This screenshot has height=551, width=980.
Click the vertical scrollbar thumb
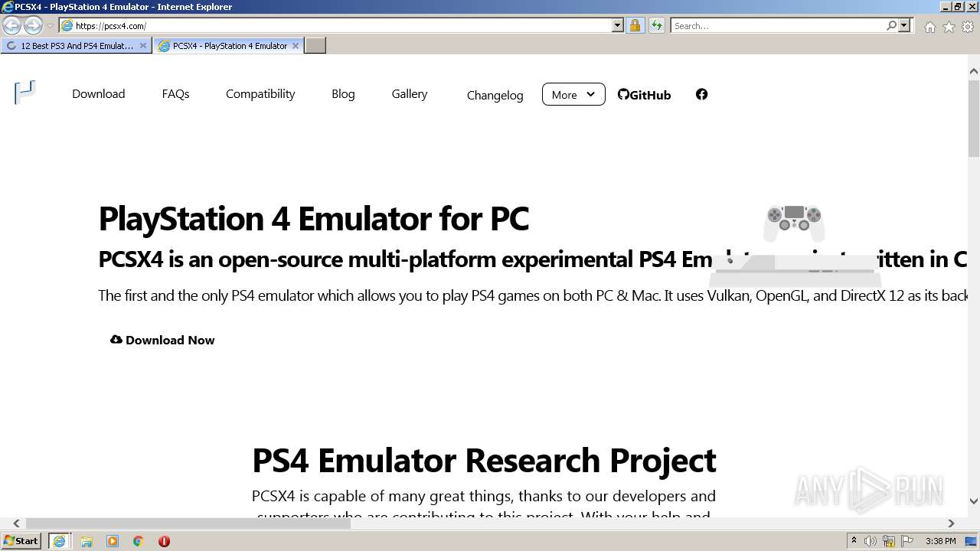pos(974,117)
